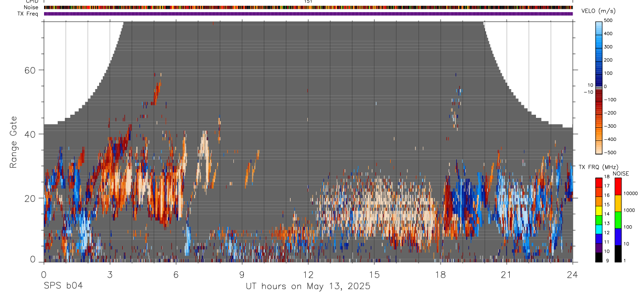Click the 10000 label on NOISE legend
The image size is (644, 297).
click(630, 193)
